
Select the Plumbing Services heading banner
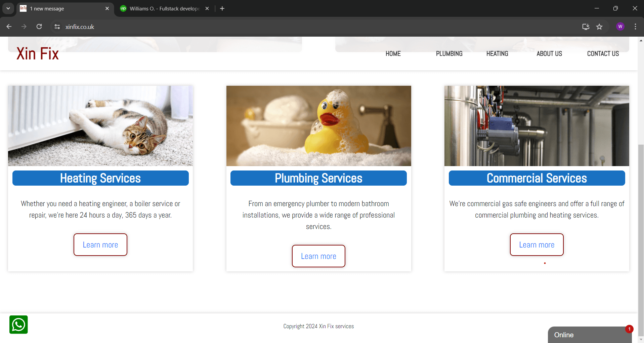(x=318, y=178)
